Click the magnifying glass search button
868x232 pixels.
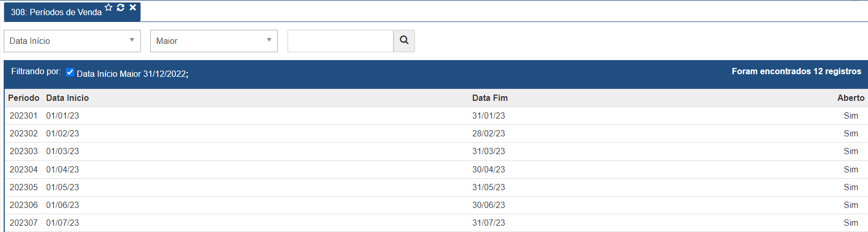click(404, 41)
